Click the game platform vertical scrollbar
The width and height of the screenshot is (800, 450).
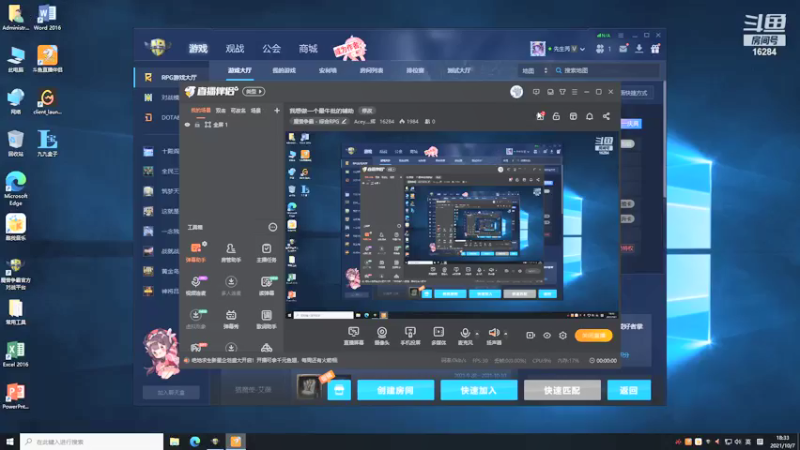click(x=664, y=140)
